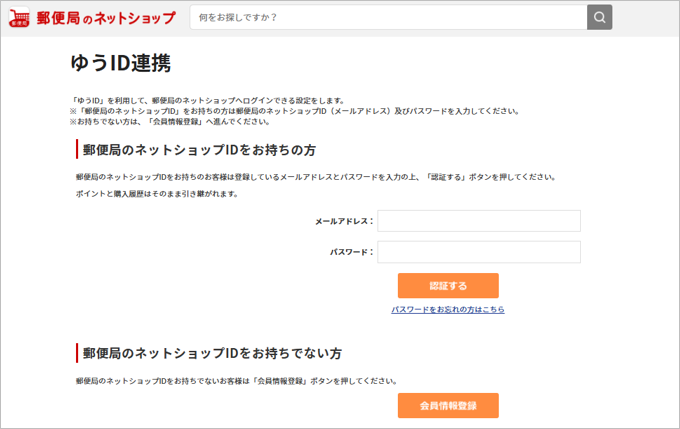680x429 pixels.
Task: Select the line starting ※「郵便局のネットショップID」をお持ちの方は
Action: (295, 111)
